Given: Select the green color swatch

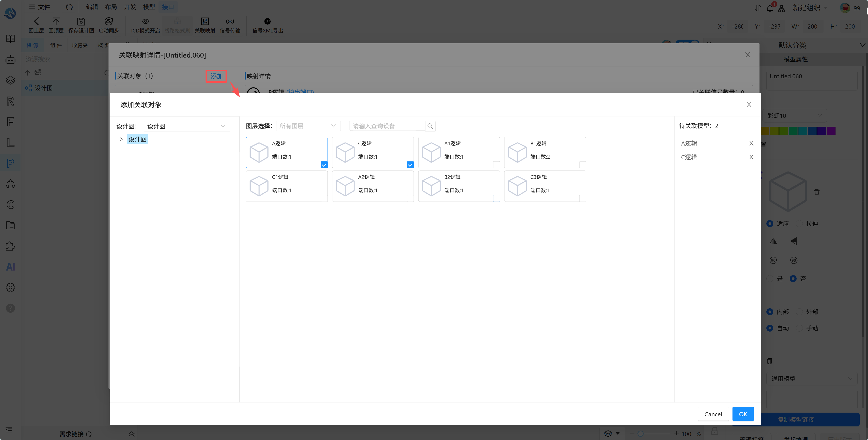Looking at the screenshot, I should click(x=793, y=131).
